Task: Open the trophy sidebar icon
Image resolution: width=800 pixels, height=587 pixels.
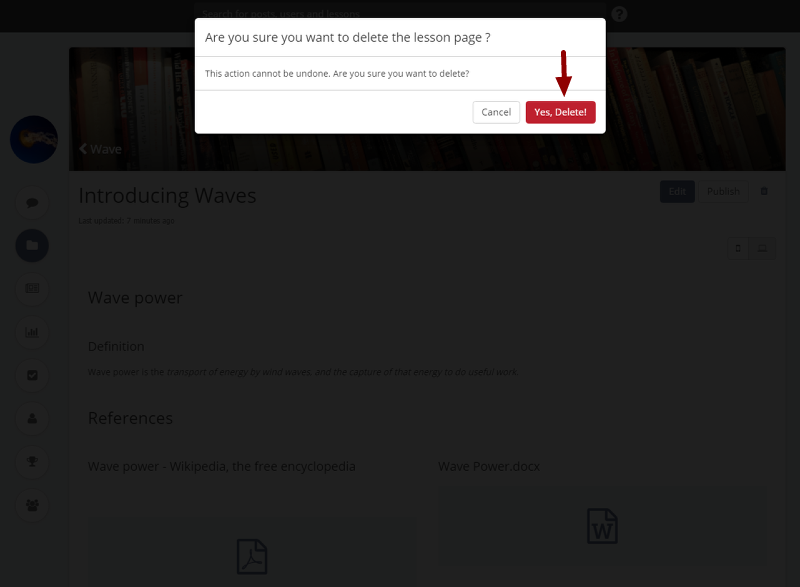Action: pos(32,462)
